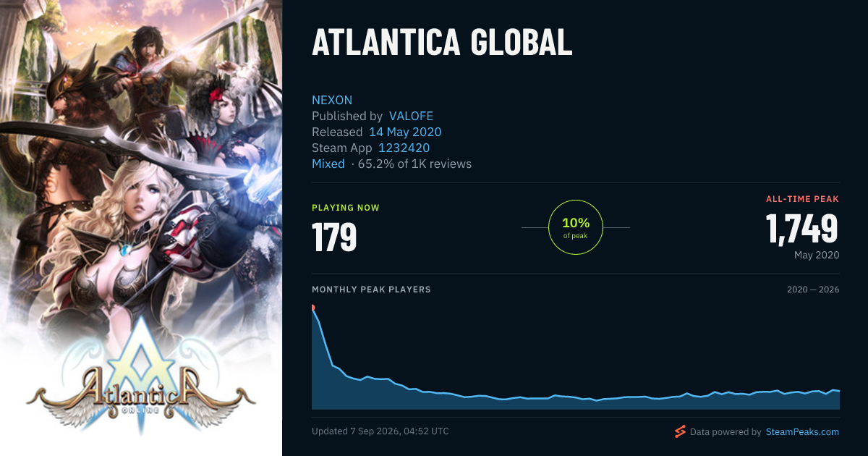Open the SteamPeaks.com link
The height and width of the screenshot is (456, 868).
[801, 432]
